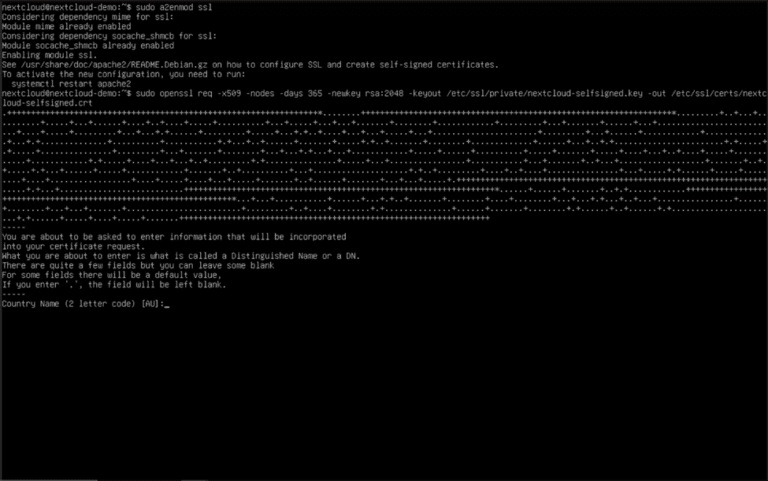Screen dimensions: 768x481
Task: Click the Country Name input prompt cursor
Action: tap(167, 305)
